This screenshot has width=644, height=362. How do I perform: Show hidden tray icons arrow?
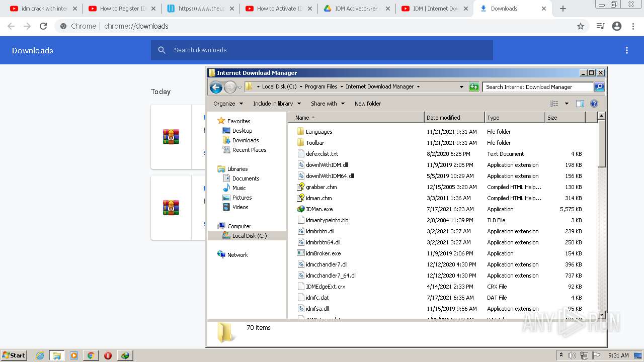[561, 355]
